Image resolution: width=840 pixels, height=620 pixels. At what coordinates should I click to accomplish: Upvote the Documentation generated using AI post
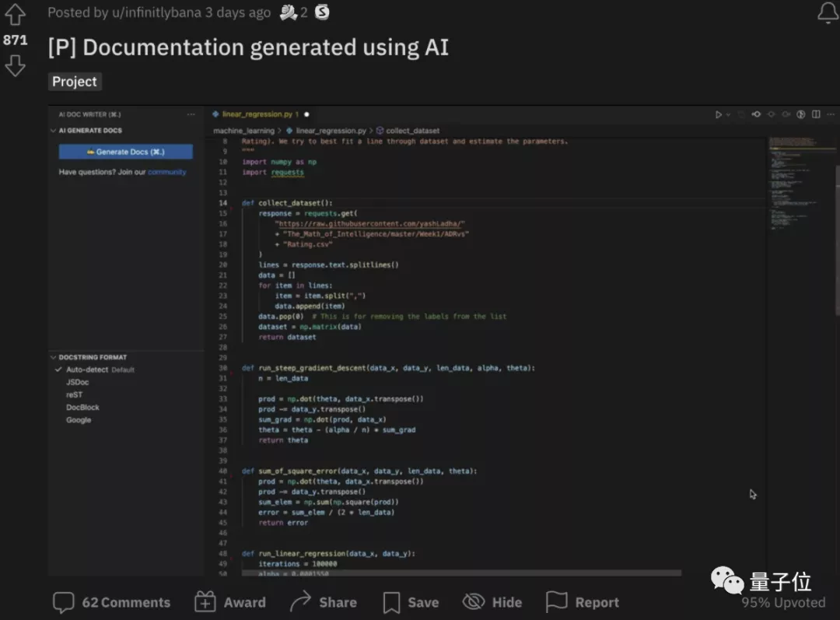coord(15,15)
